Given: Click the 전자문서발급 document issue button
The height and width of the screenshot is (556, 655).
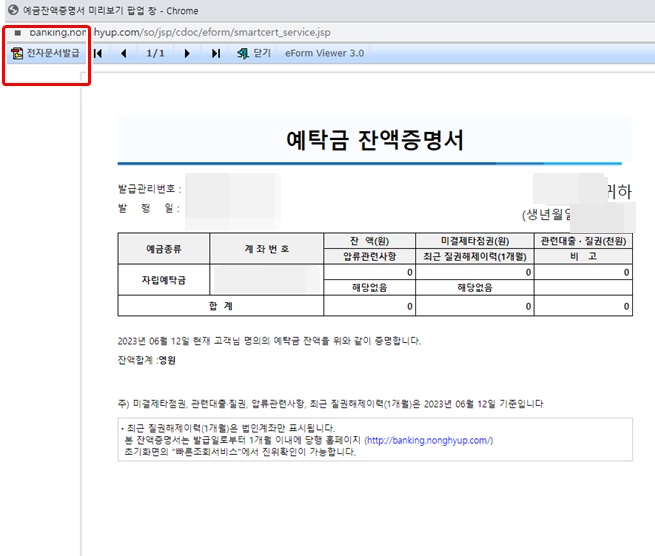Looking at the screenshot, I should pos(46,53).
